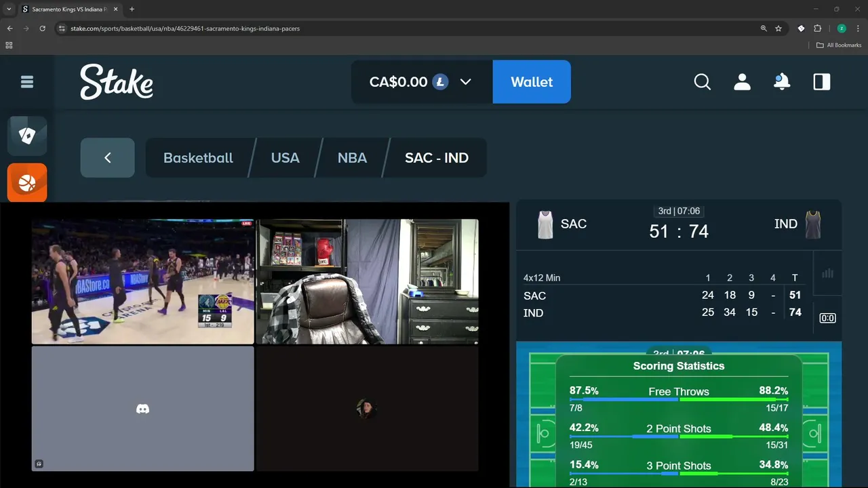The height and width of the screenshot is (488, 868).
Task: Open the All Bookmarks folder
Action: click(x=839, y=45)
